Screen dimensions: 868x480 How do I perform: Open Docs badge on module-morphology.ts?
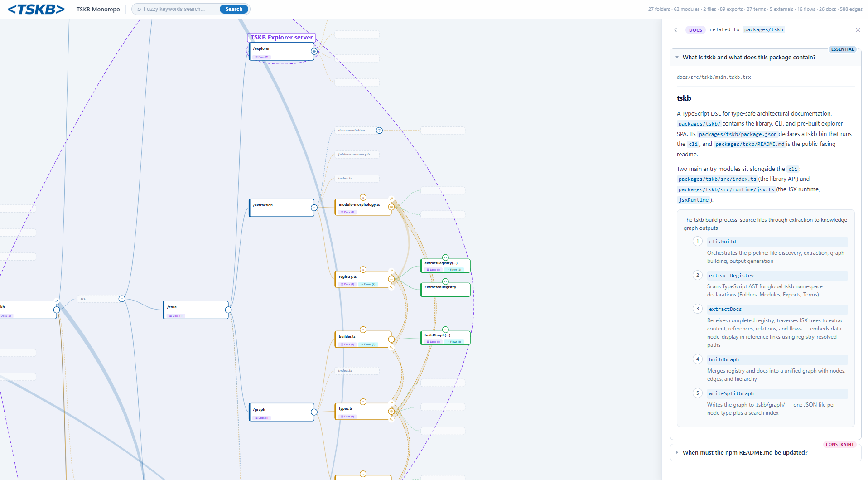click(347, 212)
